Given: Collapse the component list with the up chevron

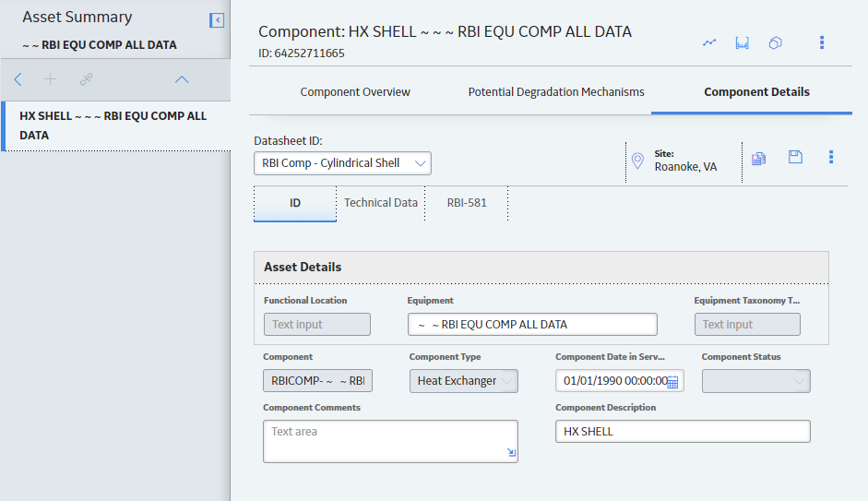Looking at the screenshot, I should tap(182, 79).
